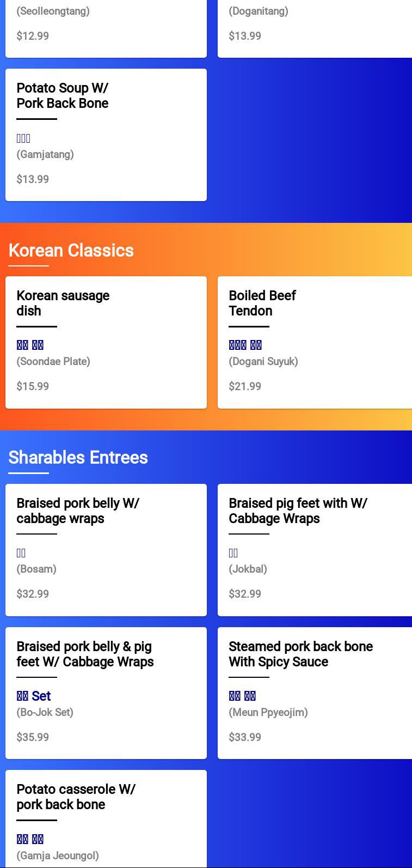The image size is (412, 868).
Task: Choose the Bo-Jok Set combination item
Action: [x=106, y=693]
